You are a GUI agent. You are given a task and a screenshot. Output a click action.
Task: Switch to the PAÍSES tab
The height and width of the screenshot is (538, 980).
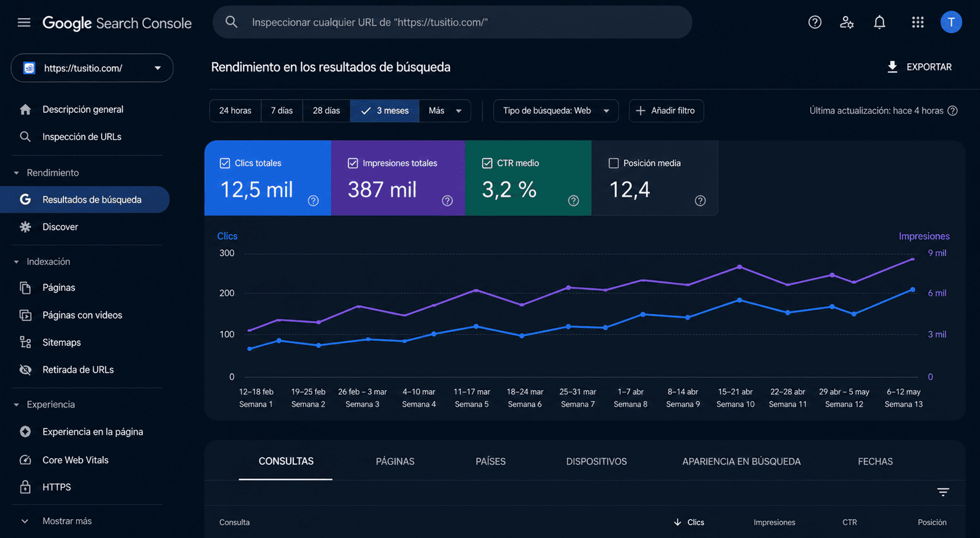coord(491,461)
